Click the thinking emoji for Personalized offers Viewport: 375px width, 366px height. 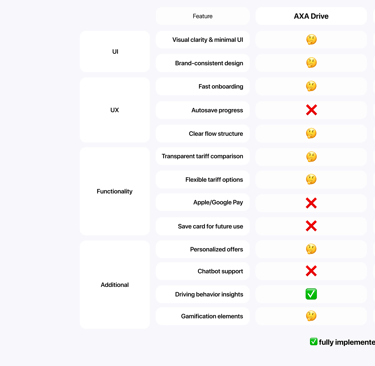311,249
